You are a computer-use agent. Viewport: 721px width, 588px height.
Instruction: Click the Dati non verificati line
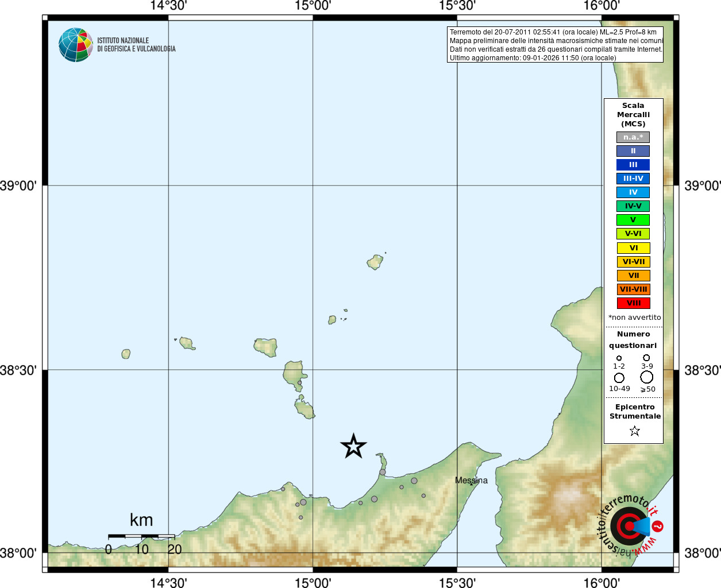click(556, 49)
